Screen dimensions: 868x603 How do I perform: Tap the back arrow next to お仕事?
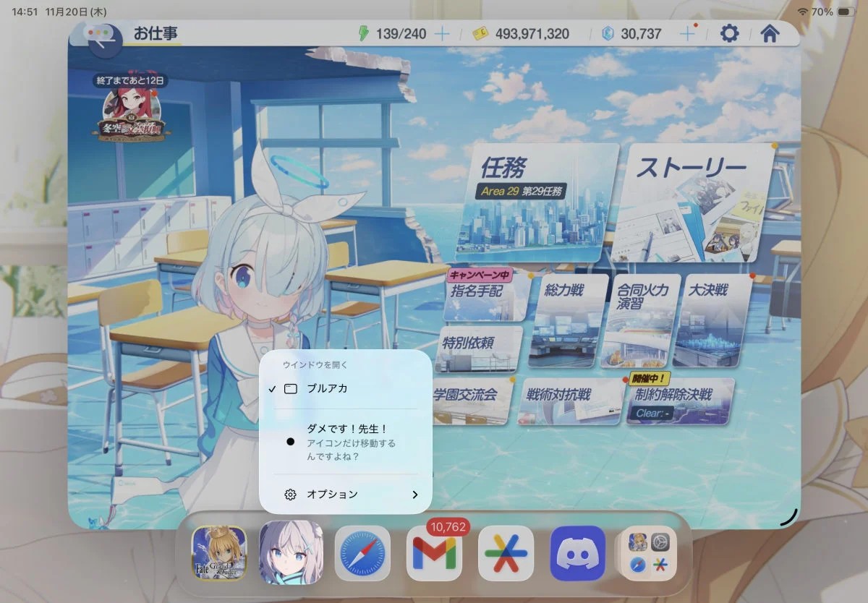pyautogui.click(x=106, y=39)
